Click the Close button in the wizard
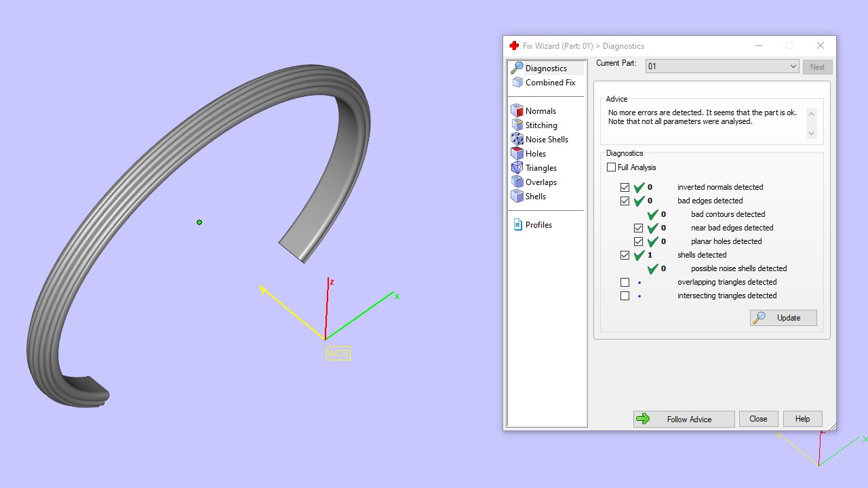 click(758, 419)
